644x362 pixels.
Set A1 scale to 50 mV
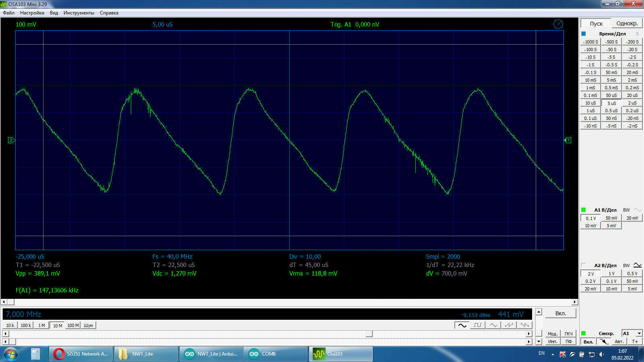[611, 218]
